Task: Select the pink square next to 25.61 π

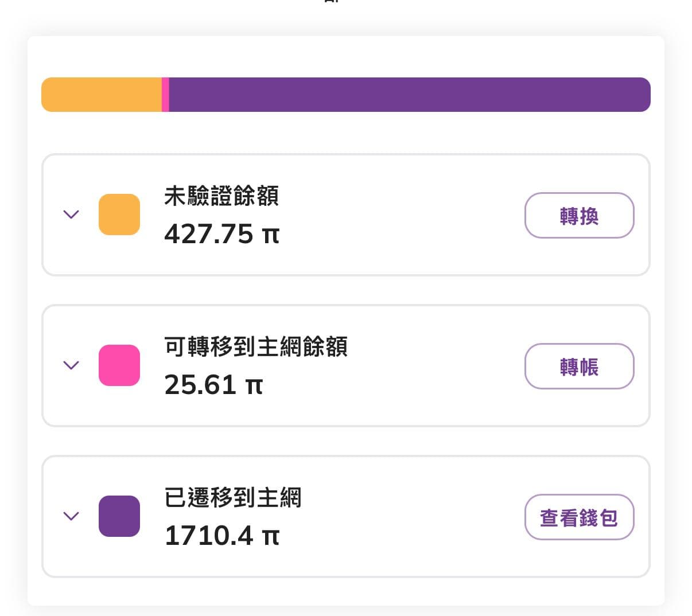Action: point(119,365)
